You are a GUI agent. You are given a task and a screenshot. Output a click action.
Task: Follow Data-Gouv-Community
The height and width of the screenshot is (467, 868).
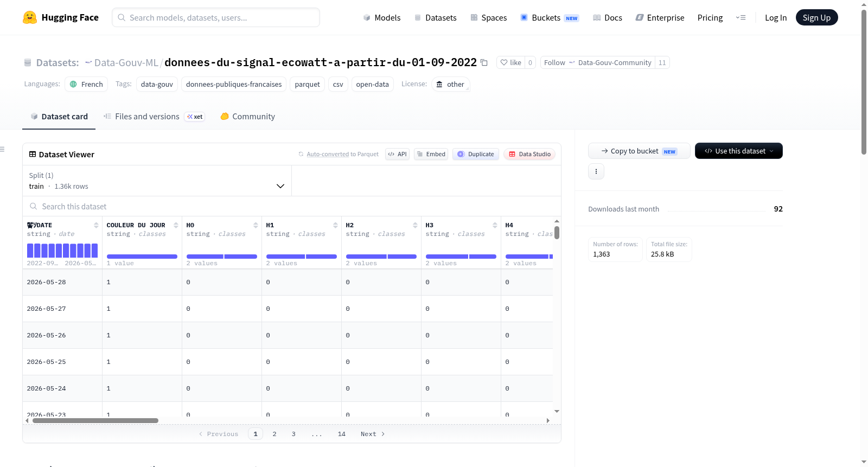(x=597, y=62)
